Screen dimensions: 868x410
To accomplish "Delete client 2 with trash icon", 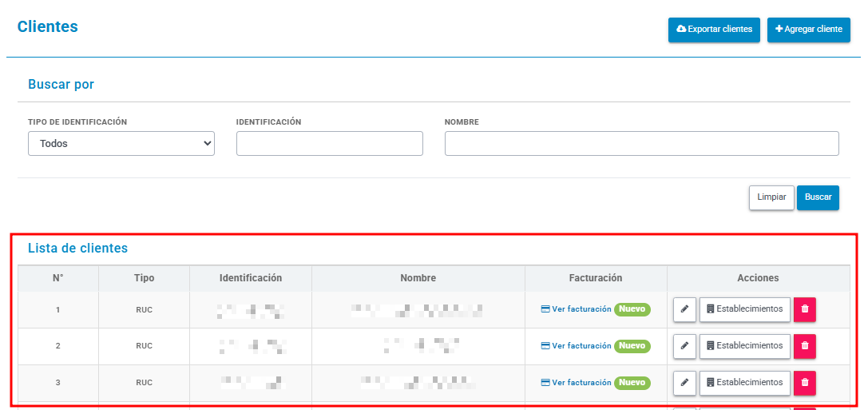I will click(805, 346).
